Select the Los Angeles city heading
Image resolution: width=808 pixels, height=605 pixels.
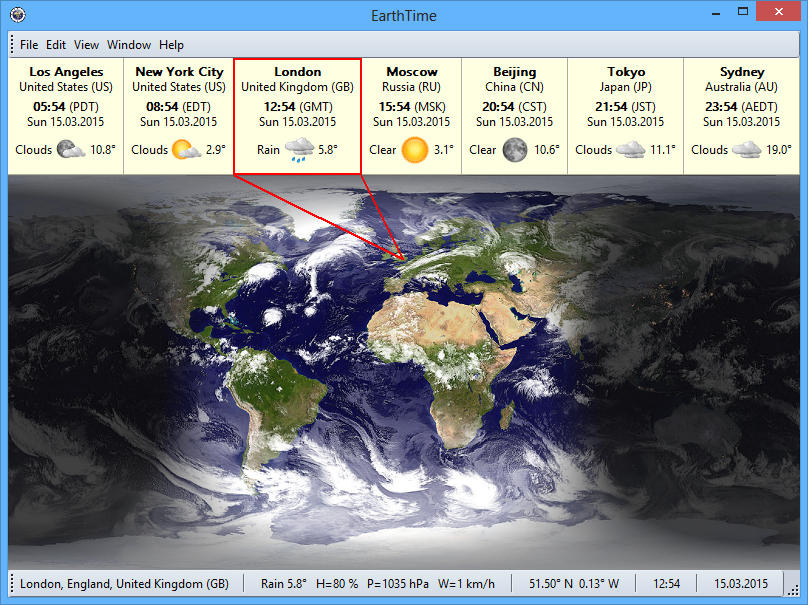tap(66, 72)
